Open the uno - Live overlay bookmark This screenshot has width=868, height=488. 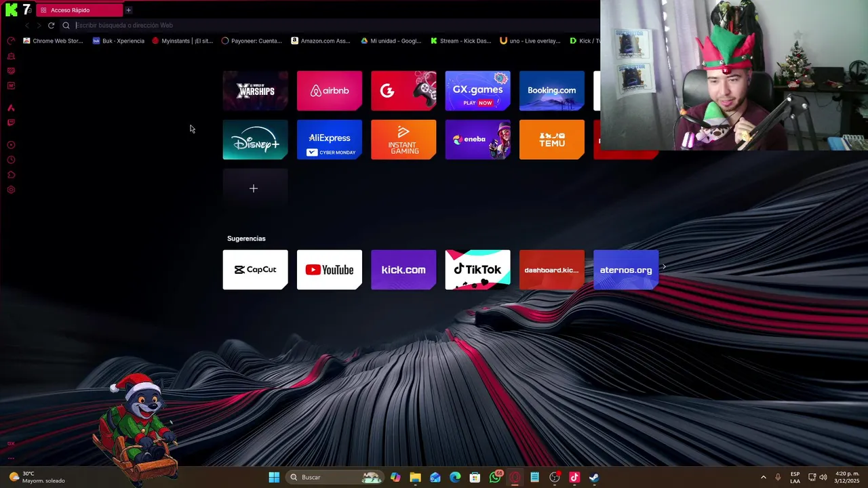click(530, 41)
